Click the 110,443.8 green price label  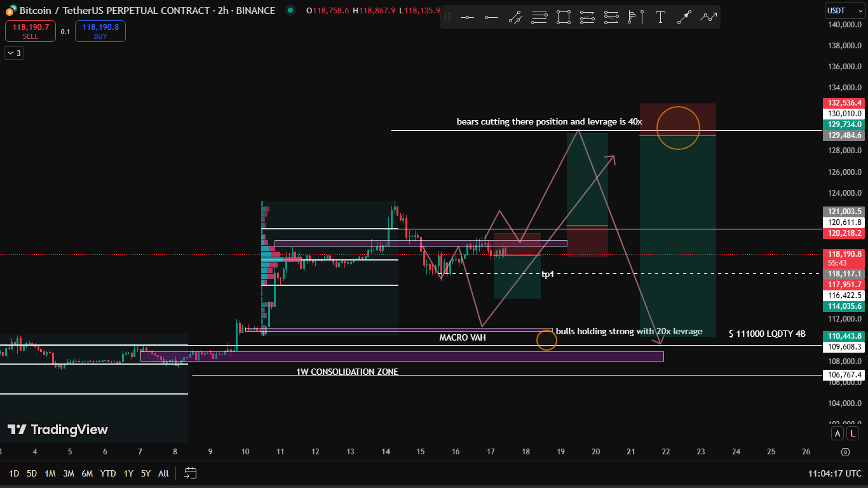coord(843,336)
